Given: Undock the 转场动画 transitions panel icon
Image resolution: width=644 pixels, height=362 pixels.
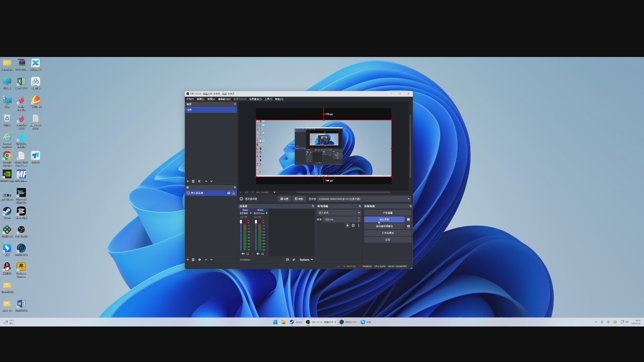Looking at the screenshot, I should pyautogui.click(x=360, y=206).
